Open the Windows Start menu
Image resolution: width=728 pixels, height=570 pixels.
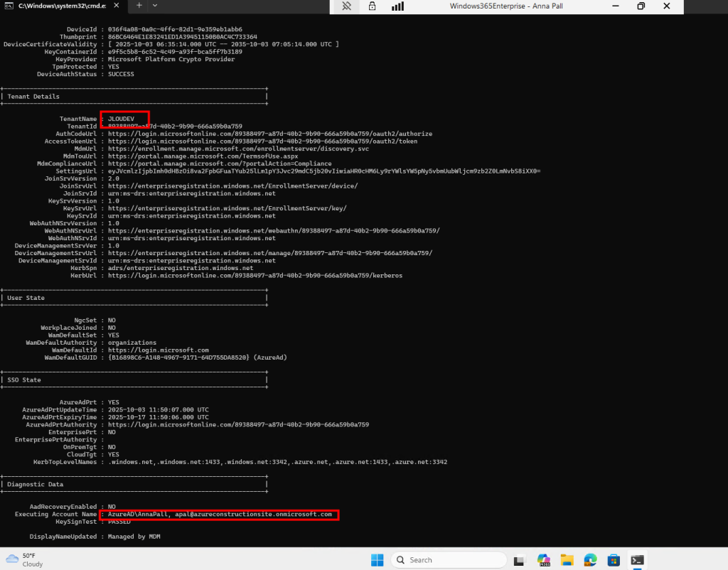click(x=377, y=559)
